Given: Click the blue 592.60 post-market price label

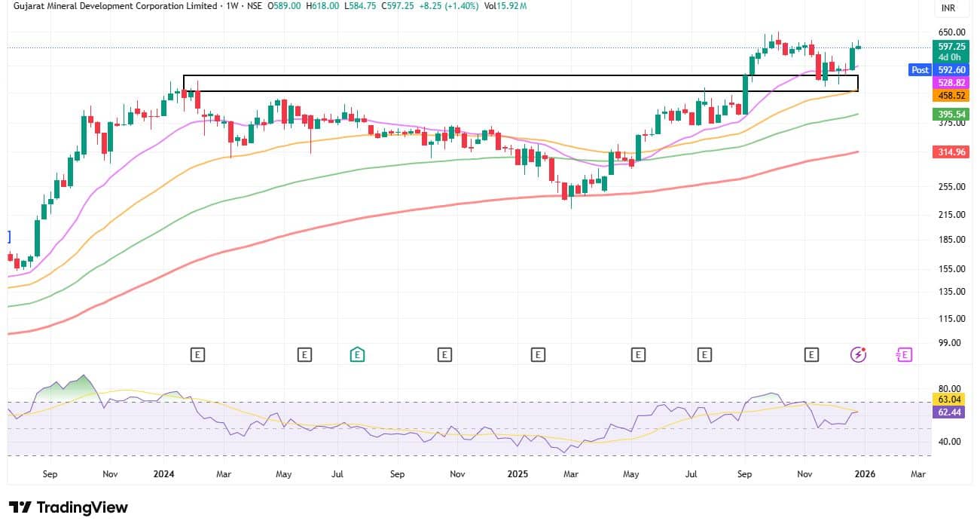Looking at the screenshot, I should pyautogui.click(x=951, y=69).
